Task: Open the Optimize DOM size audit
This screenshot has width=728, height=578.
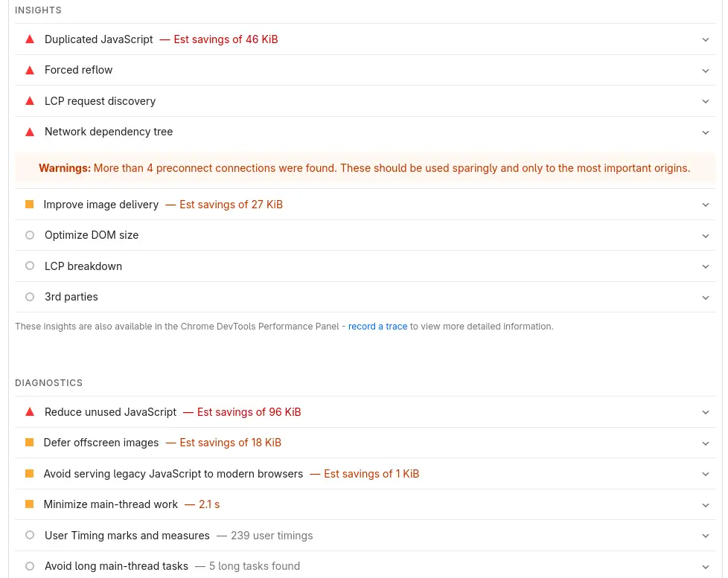Action: pyautogui.click(x=92, y=235)
